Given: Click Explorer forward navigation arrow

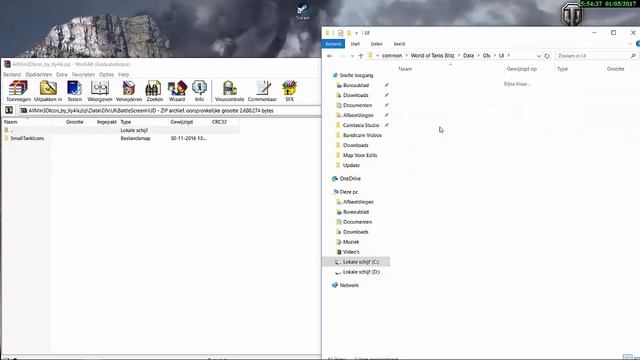Looking at the screenshot, I should pos(342,56).
